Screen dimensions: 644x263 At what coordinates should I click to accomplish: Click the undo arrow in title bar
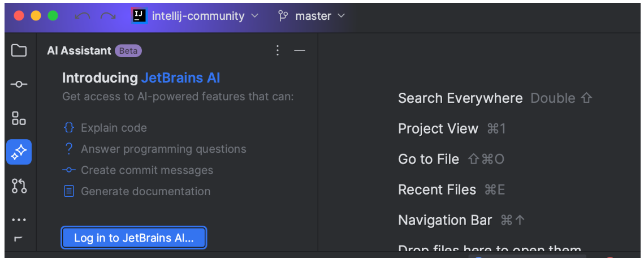point(82,16)
